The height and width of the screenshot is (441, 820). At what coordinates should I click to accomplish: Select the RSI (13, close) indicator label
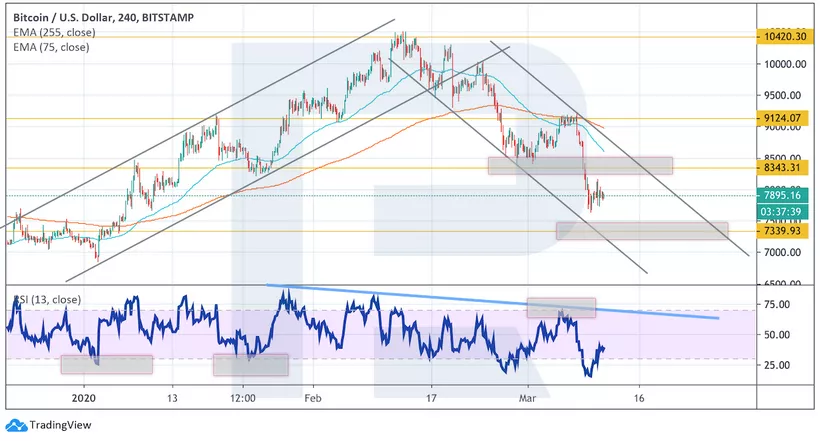pyautogui.click(x=46, y=299)
